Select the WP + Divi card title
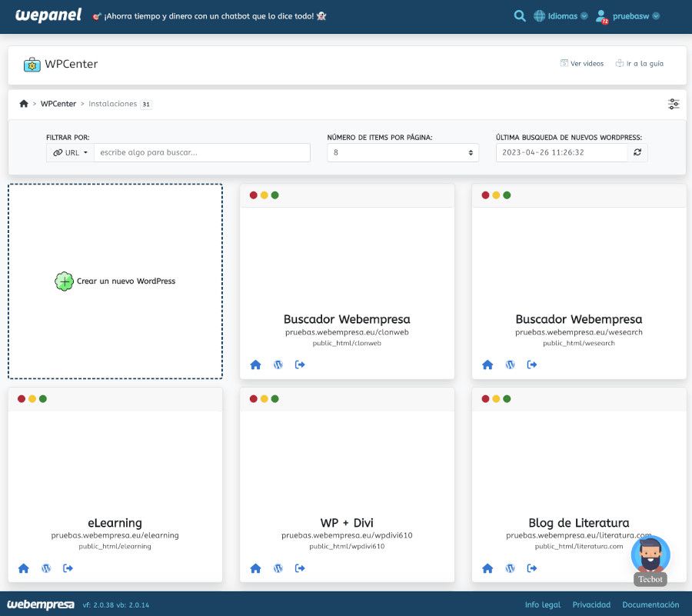The width and height of the screenshot is (692, 616). [x=347, y=523]
